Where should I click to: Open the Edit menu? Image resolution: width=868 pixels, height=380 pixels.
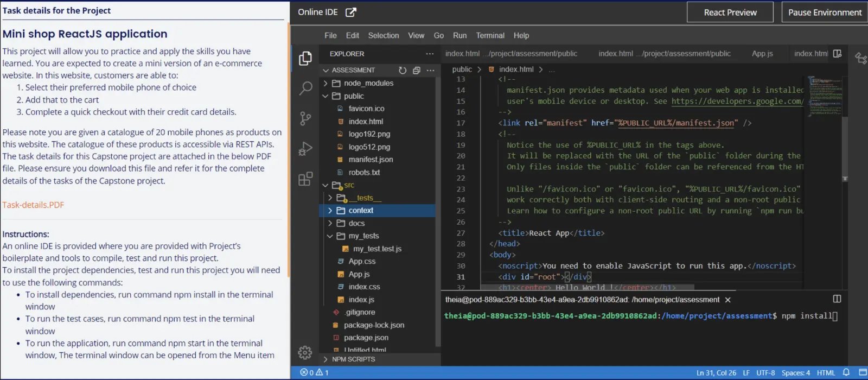[x=353, y=35]
